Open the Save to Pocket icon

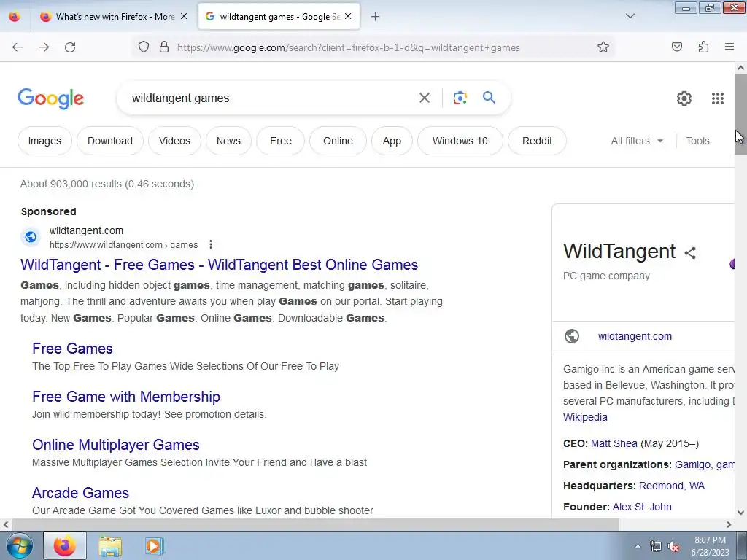point(676,47)
